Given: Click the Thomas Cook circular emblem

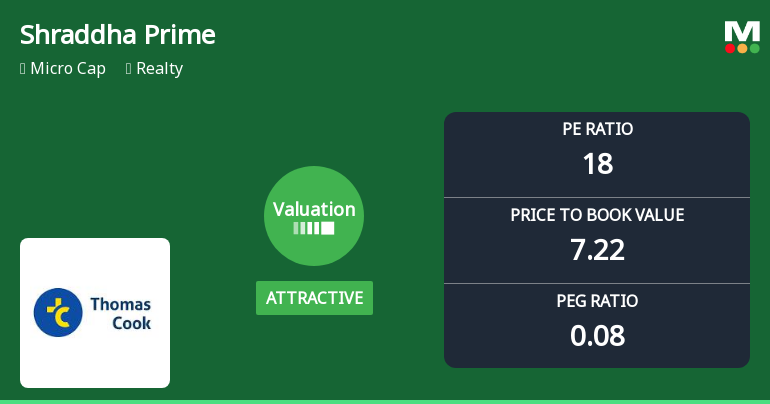Looking at the screenshot, I should pos(58,313).
